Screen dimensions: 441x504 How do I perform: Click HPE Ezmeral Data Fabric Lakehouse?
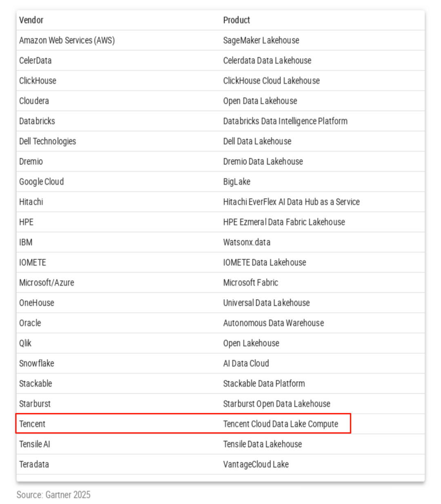(x=284, y=222)
